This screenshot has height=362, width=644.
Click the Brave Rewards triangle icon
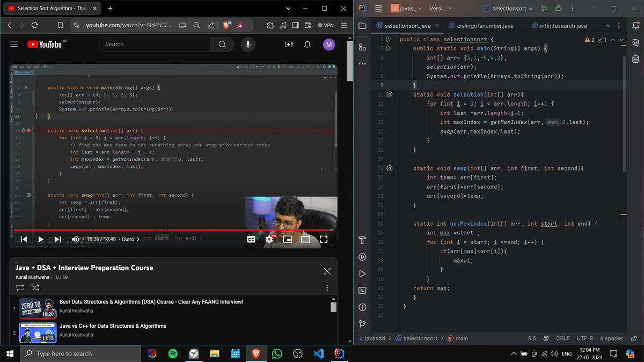pyautogui.click(x=240, y=25)
